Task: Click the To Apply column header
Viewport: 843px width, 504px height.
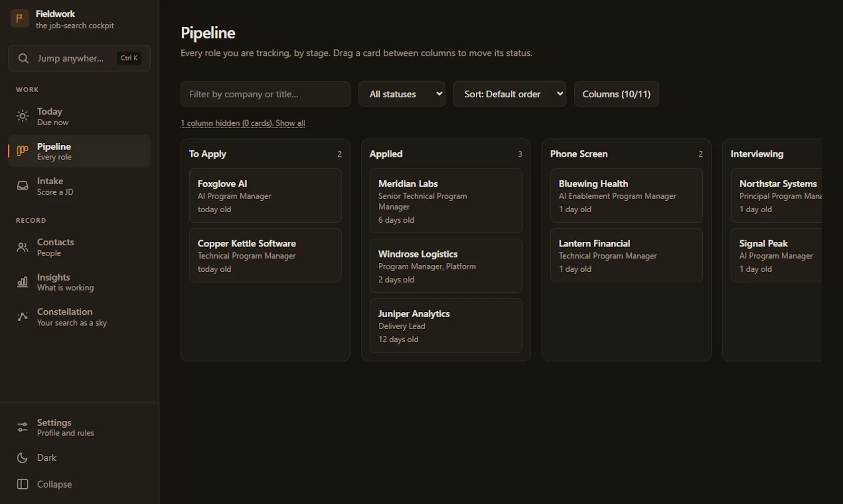Action: click(x=208, y=154)
